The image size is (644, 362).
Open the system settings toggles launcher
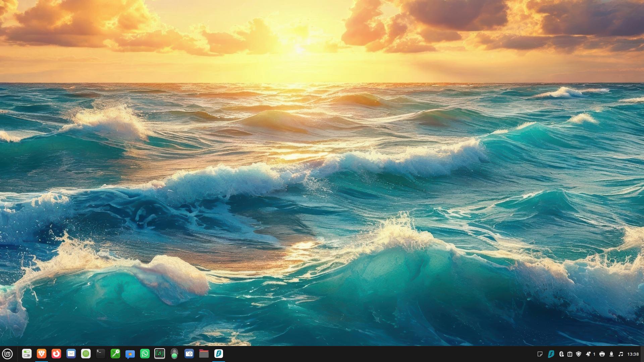[27, 354]
